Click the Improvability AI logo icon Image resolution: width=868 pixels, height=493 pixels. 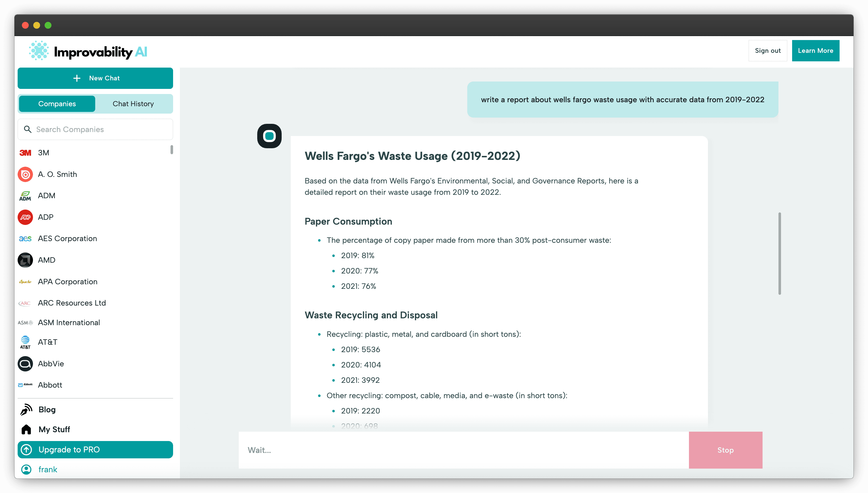[39, 51]
